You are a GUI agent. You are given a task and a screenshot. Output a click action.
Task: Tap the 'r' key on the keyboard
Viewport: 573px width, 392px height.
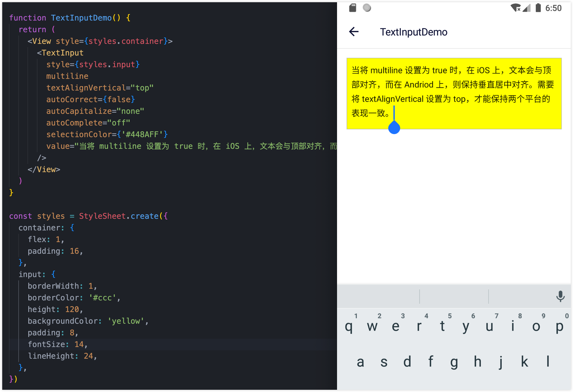[x=419, y=325]
